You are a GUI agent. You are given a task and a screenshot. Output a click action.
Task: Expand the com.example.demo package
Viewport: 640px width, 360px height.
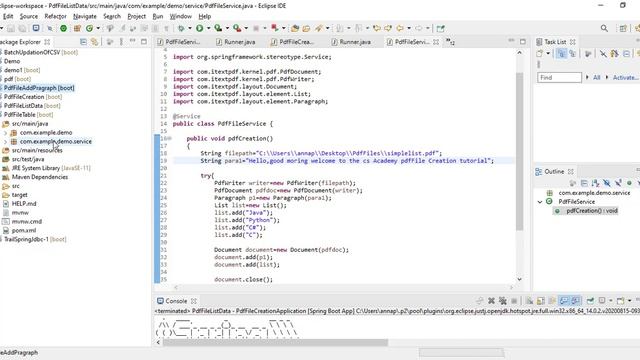(x=5, y=133)
